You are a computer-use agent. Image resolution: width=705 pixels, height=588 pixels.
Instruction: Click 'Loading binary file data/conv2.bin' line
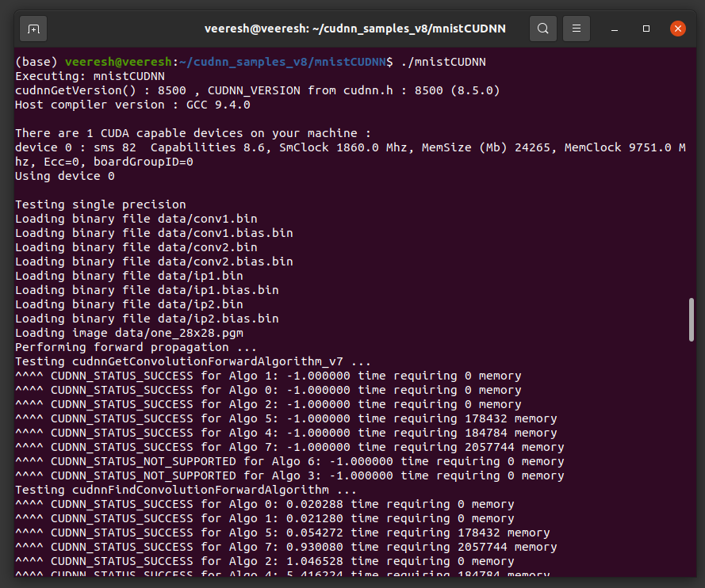pyautogui.click(x=136, y=247)
